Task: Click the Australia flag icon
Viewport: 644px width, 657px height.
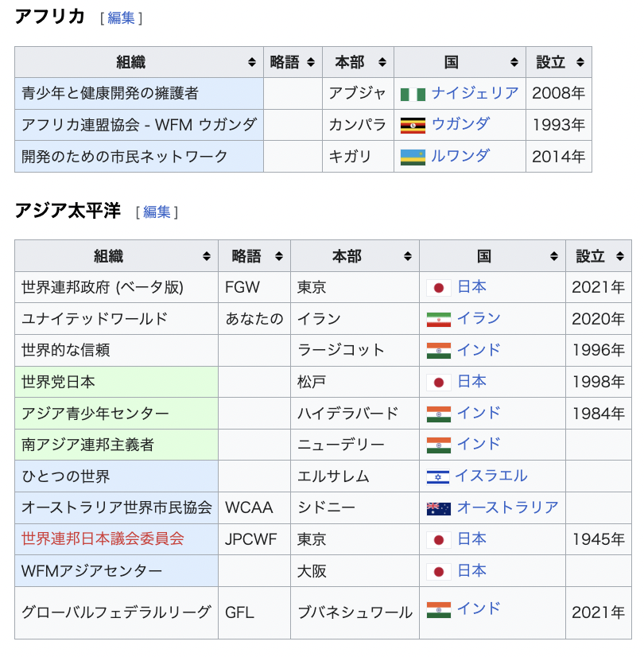Action: coord(439,508)
